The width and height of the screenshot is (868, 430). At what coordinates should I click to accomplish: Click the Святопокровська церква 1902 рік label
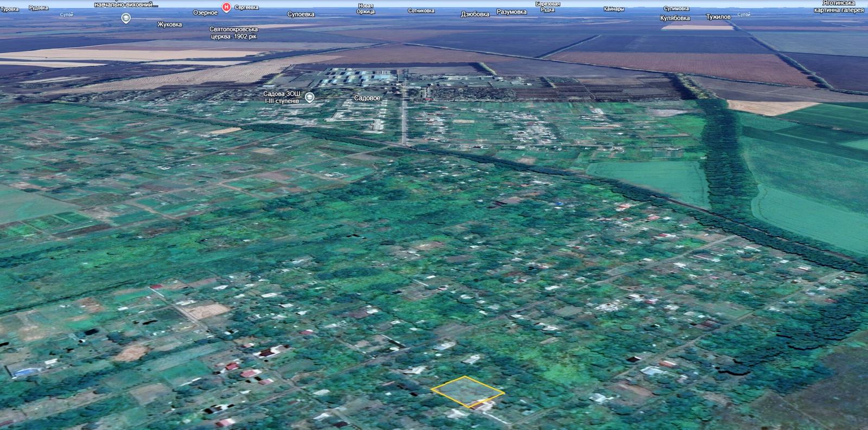233,33
